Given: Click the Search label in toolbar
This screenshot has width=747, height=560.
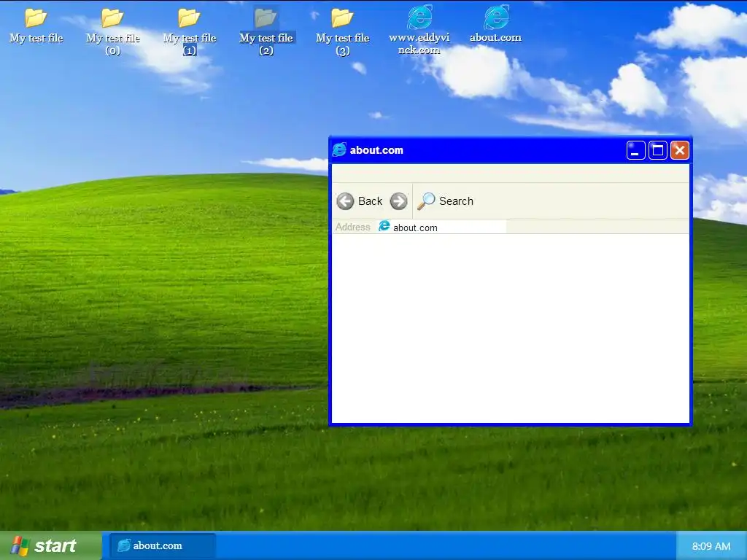Looking at the screenshot, I should 456,201.
